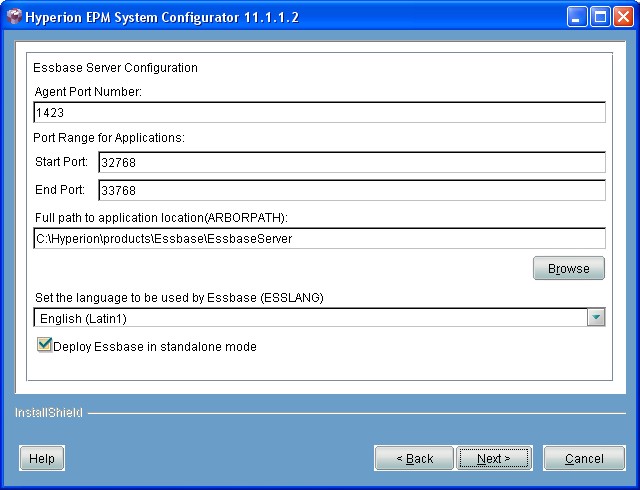Cancel the Essbase configuration wizard
Image resolution: width=640 pixels, height=490 pixels.
click(x=584, y=458)
